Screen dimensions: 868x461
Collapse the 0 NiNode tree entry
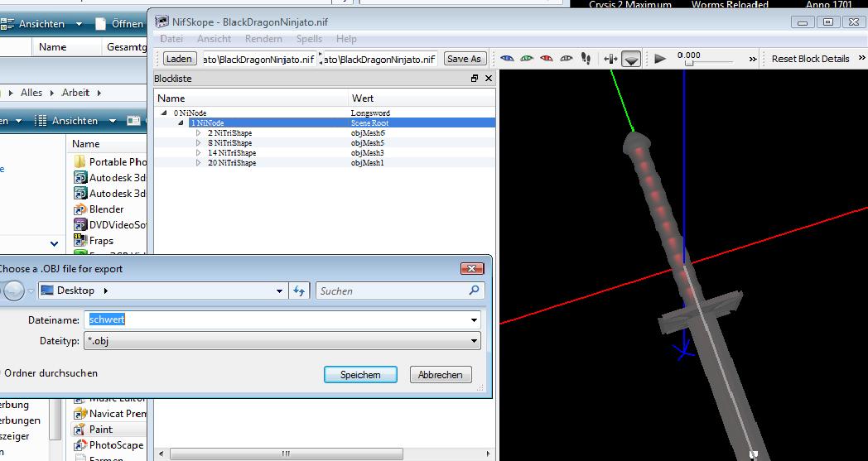click(x=163, y=113)
